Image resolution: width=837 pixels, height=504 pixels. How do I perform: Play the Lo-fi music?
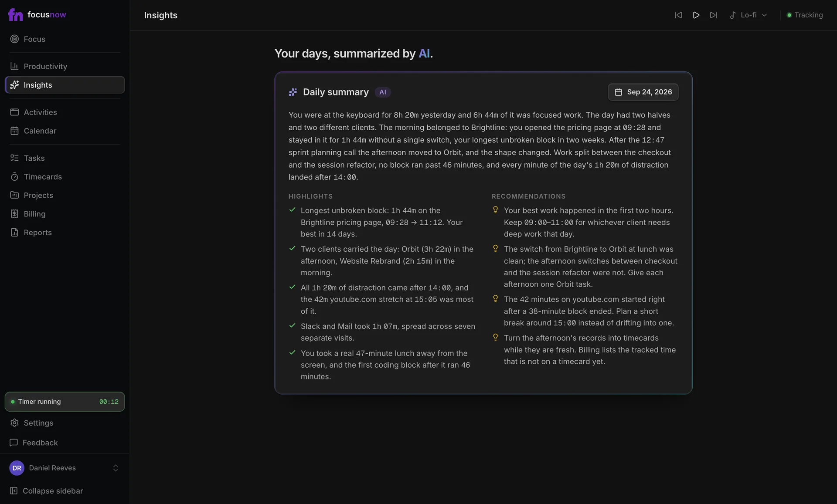coord(696,15)
